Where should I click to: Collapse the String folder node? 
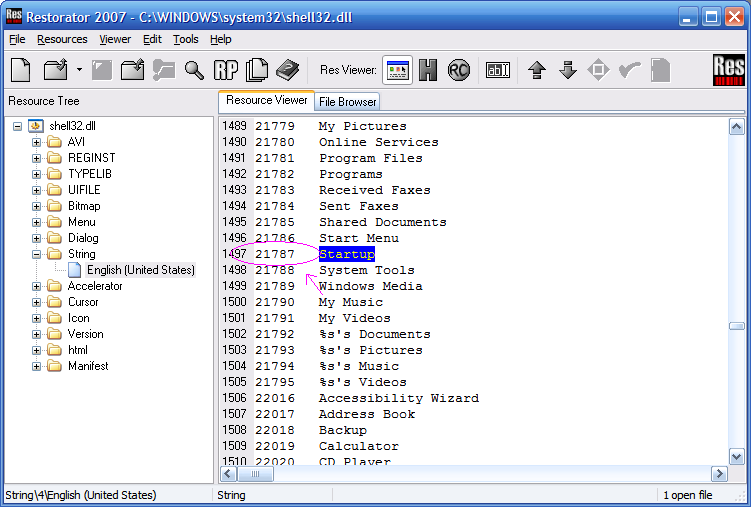[36, 254]
